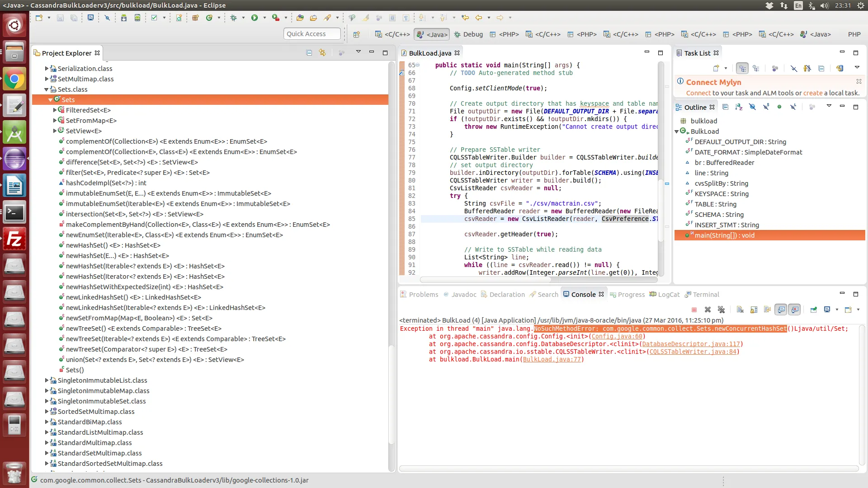This screenshot has width=868, height=488.
Task: Collapse the Sets.class tree node
Action: 46,89
